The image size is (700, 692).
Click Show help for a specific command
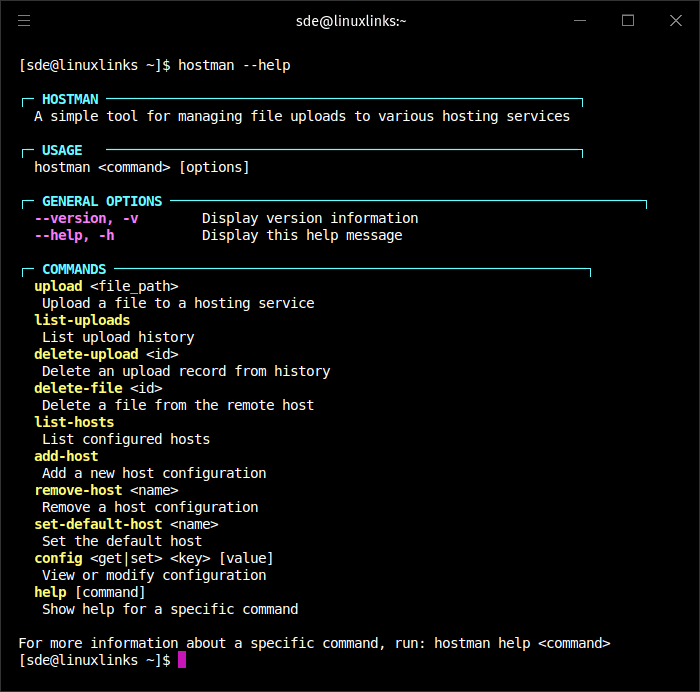pos(170,609)
